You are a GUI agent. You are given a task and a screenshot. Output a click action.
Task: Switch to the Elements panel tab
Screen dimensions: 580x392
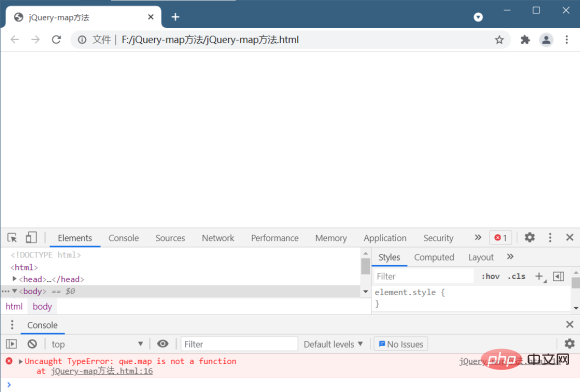click(75, 238)
